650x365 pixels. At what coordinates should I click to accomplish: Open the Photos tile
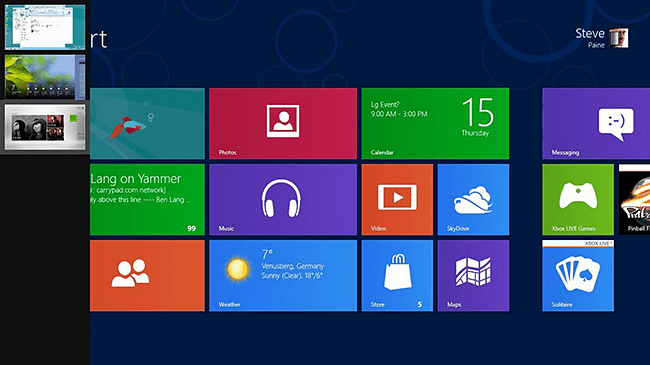point(283,123)
